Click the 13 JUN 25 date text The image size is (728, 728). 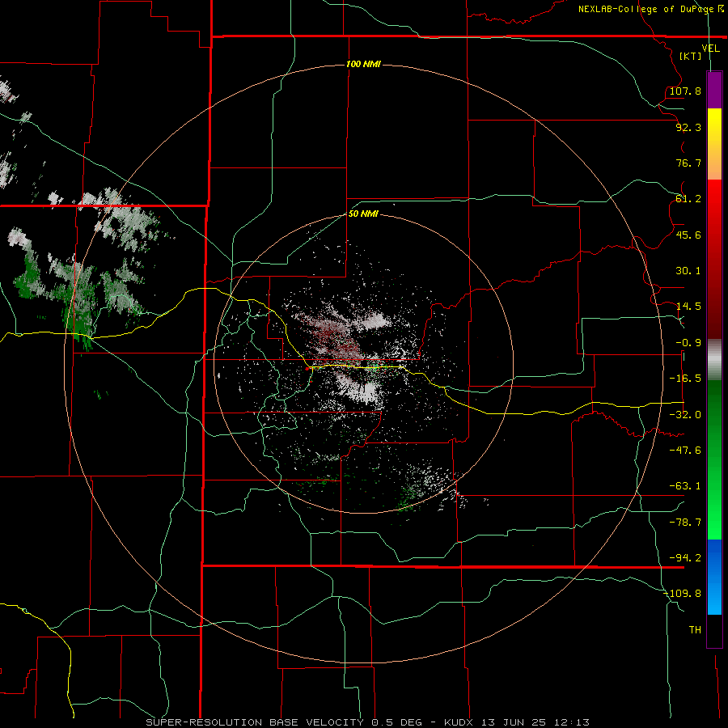coord(515,722)
